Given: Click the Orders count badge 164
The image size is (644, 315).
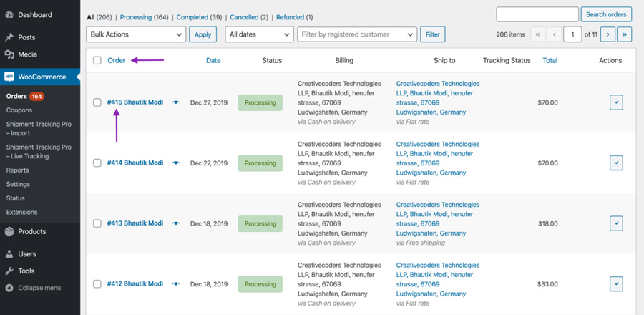Looking at the screenshot, I should 36,97.
